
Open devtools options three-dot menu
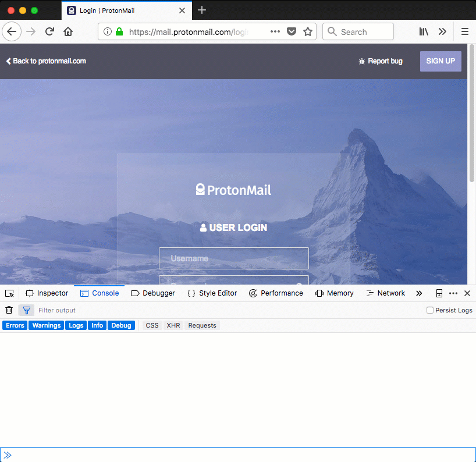click(x=453, y=293)
